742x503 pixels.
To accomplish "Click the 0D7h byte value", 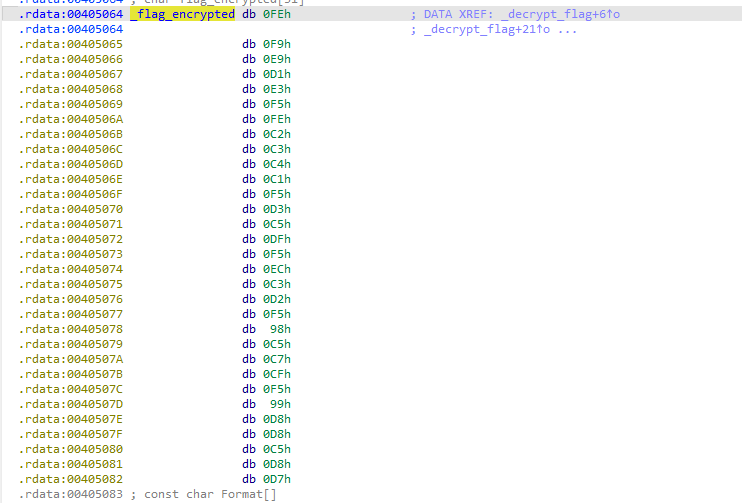I will 277,479.
